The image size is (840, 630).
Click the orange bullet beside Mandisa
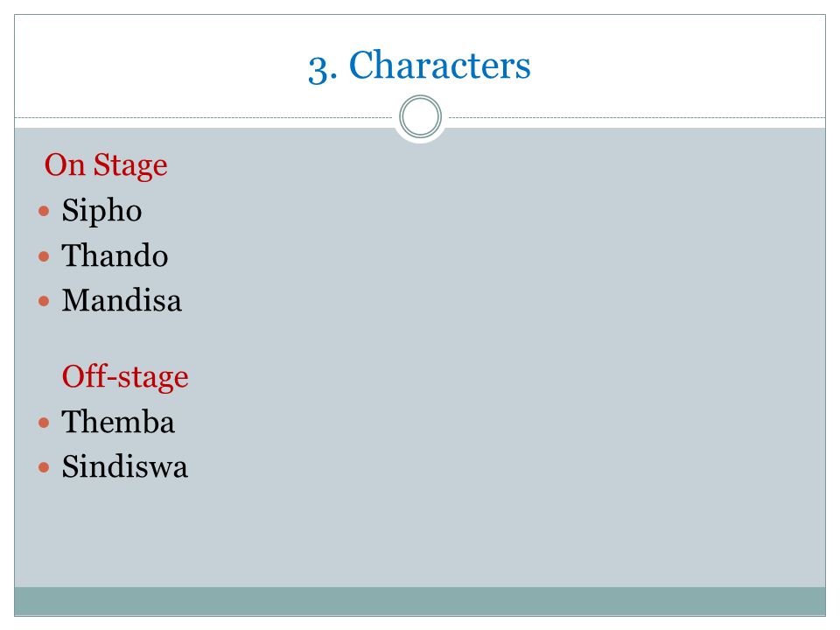(44, 301)
